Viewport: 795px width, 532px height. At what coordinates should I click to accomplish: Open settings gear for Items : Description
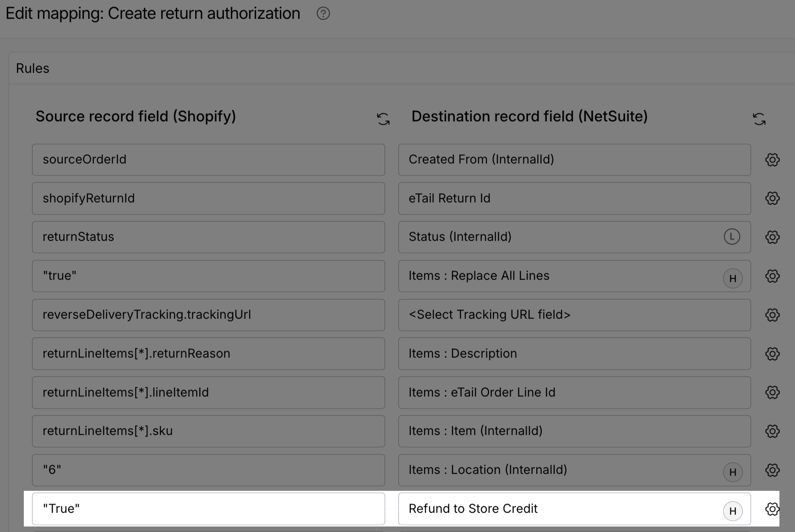[773, 354]
